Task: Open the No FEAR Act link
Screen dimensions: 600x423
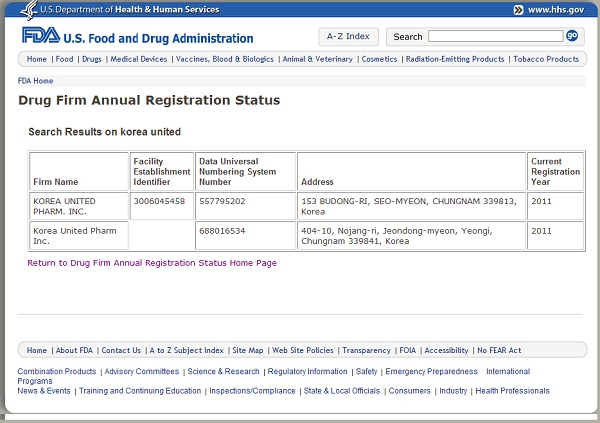Action: tap(499, 350)
